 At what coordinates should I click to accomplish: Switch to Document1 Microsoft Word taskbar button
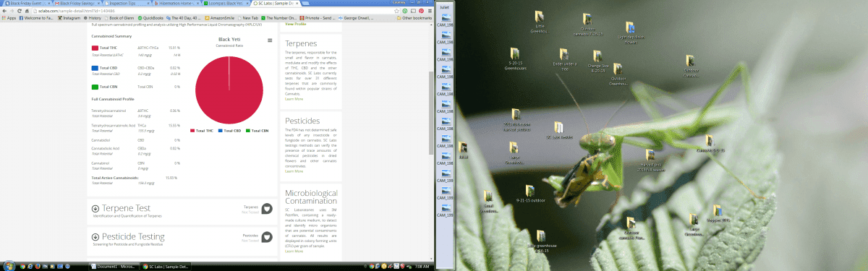(x=114, y=267)
